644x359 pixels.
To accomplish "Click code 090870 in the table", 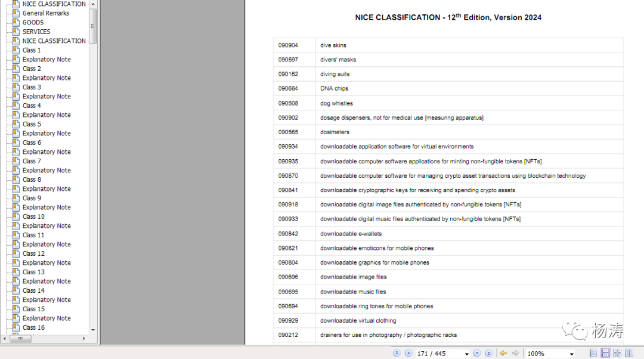I will (x=288, y=176).
